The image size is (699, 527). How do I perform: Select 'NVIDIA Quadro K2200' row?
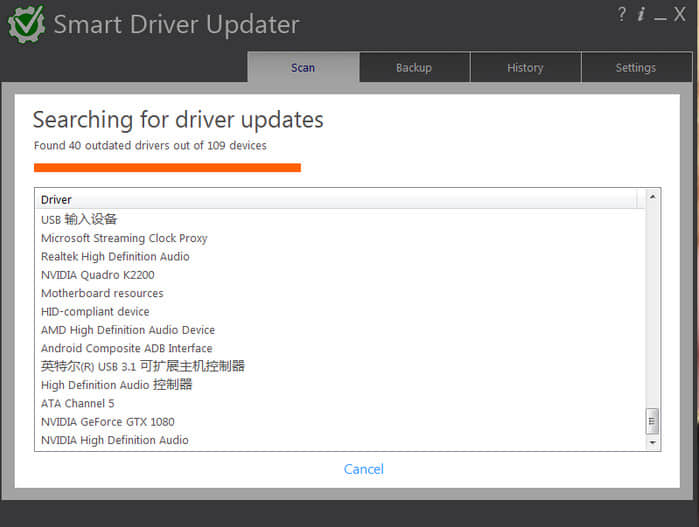click(x=340, y=275)
